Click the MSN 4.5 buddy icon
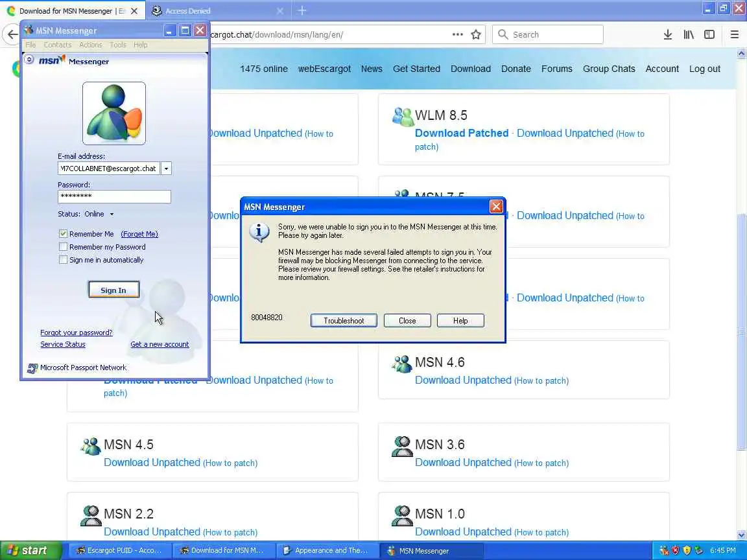 (x=91, y=446)
